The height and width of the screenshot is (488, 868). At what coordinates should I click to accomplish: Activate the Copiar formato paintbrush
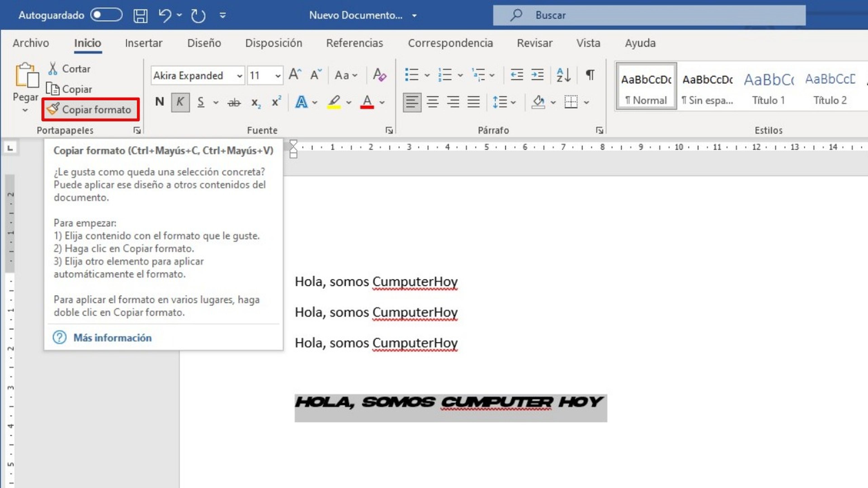coord(90,109)
